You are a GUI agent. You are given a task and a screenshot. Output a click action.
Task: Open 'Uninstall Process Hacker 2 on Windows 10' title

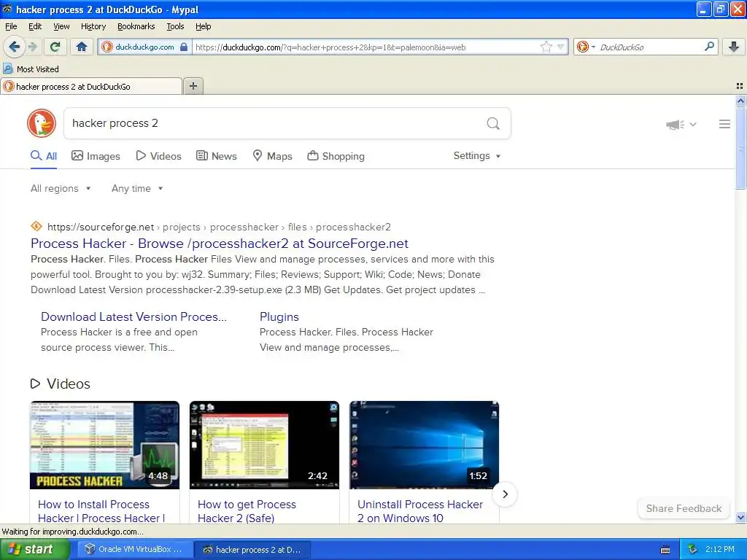420,511
